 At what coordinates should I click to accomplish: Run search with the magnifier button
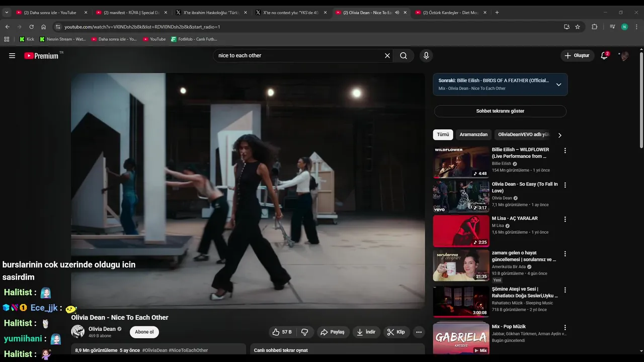pyautogui.click(x=404, y=56)
